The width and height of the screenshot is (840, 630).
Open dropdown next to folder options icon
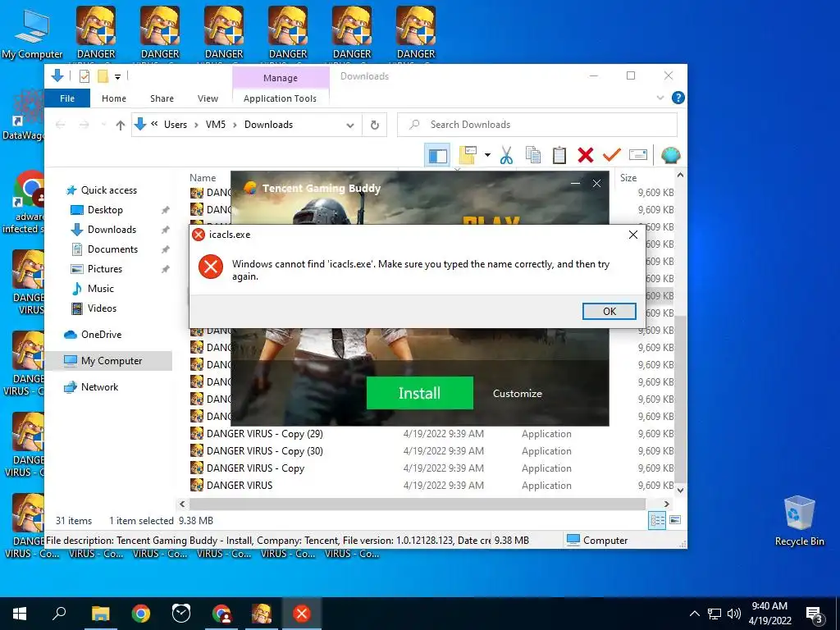487,155
